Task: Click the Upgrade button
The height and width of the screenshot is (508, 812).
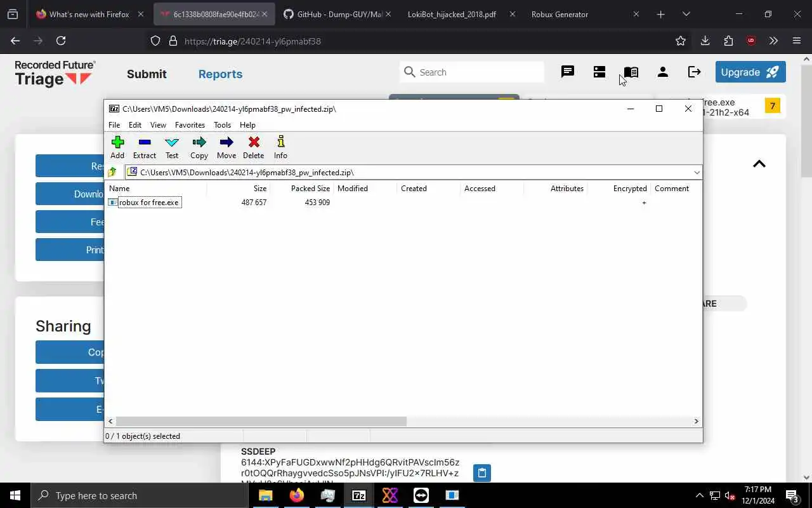Action: click(750, 72)
